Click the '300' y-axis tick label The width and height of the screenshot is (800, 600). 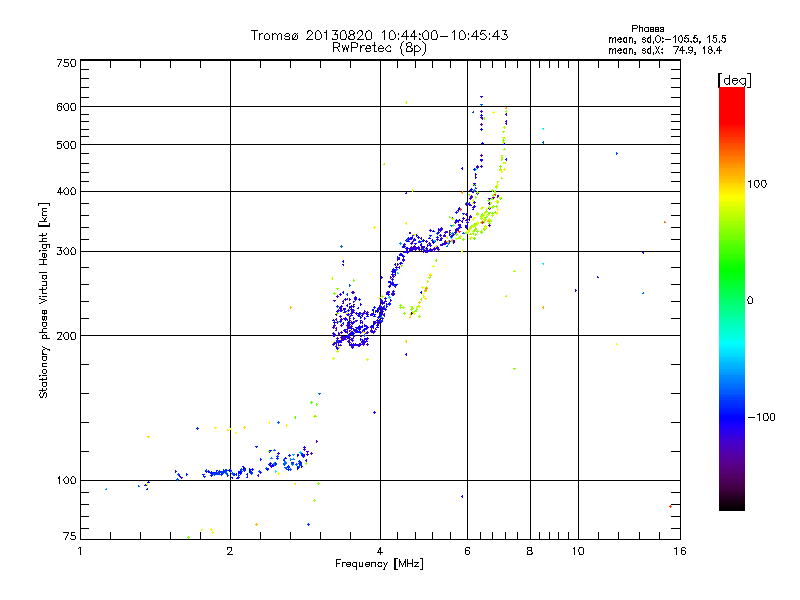(66, 252)
